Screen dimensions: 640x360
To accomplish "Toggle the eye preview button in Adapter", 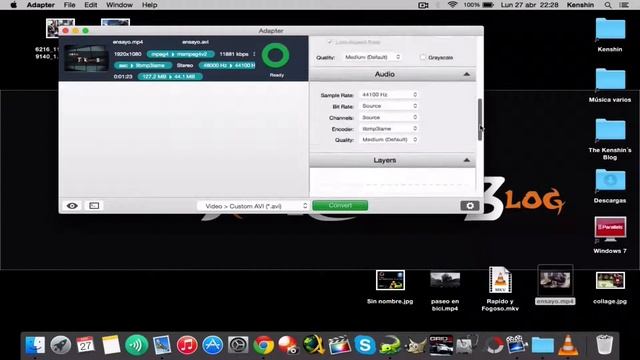I will tap(72, 206).
